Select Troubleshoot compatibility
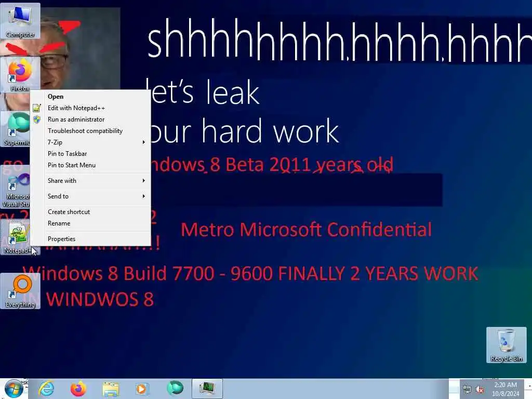 coord(91,130)
